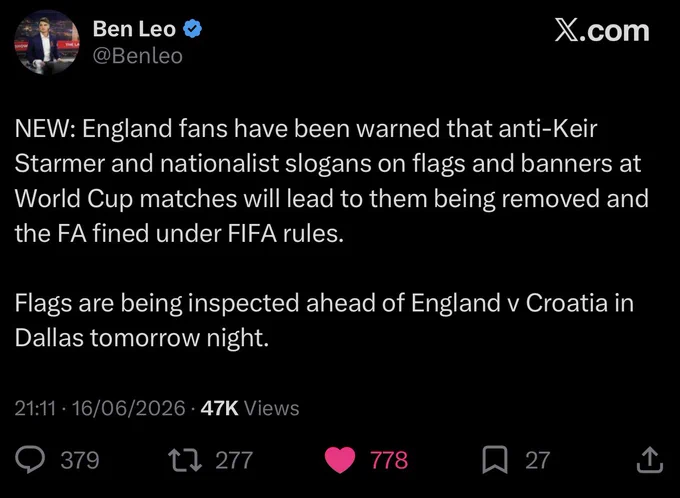Click the 778 likes count
This screenshot has height=498, width=680.
click(x=389, y=460)
